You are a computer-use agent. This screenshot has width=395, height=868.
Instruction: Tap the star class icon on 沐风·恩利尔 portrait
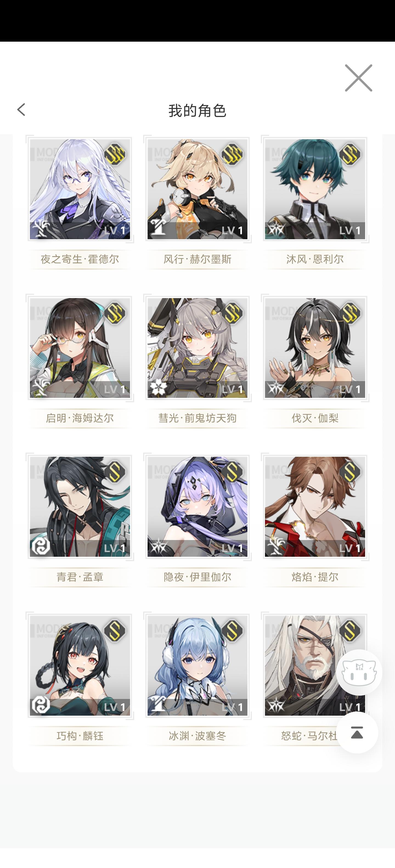(x=276, y=229)
